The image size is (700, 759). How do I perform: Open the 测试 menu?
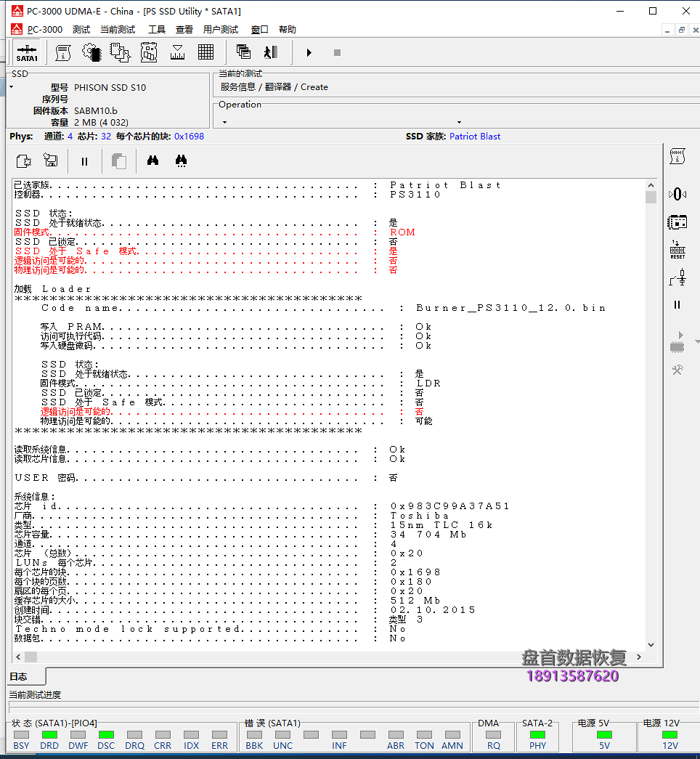click(x=81, y=30)
